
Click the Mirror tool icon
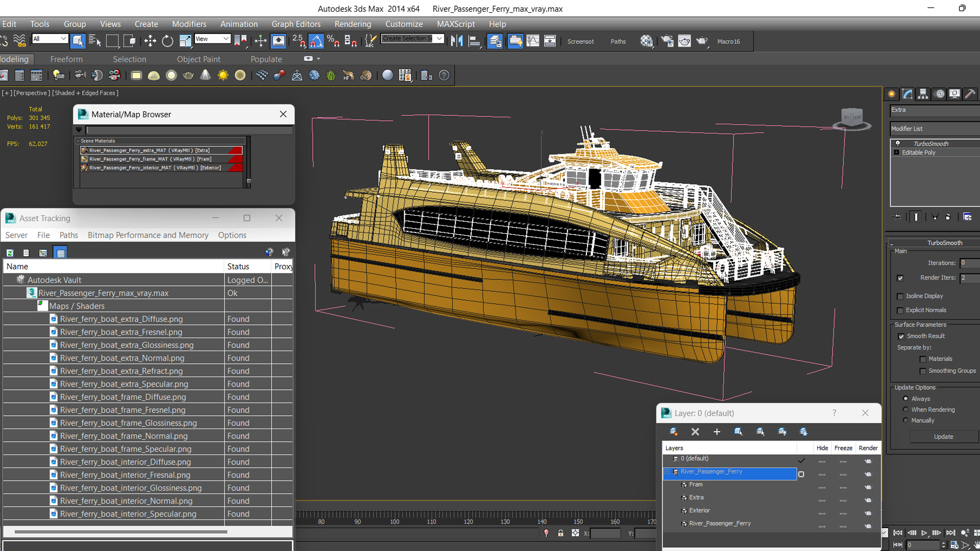pyautogui.click(x=457, y=41)
